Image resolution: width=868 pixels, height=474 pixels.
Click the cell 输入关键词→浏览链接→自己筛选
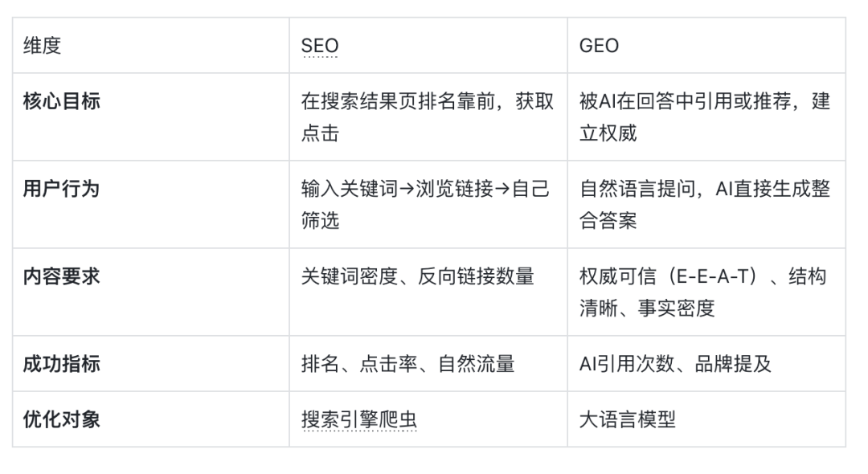(x=428, y=204)
